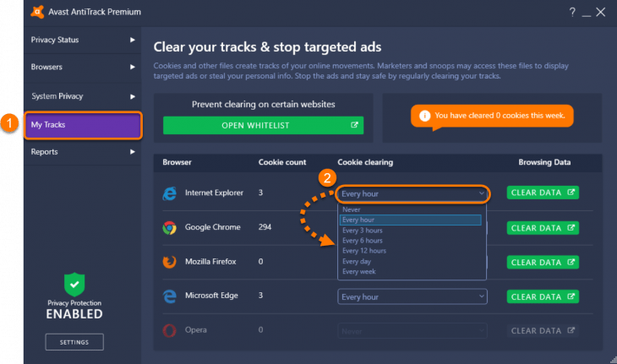Close the Avast AntiTrack window

(600, 12)
